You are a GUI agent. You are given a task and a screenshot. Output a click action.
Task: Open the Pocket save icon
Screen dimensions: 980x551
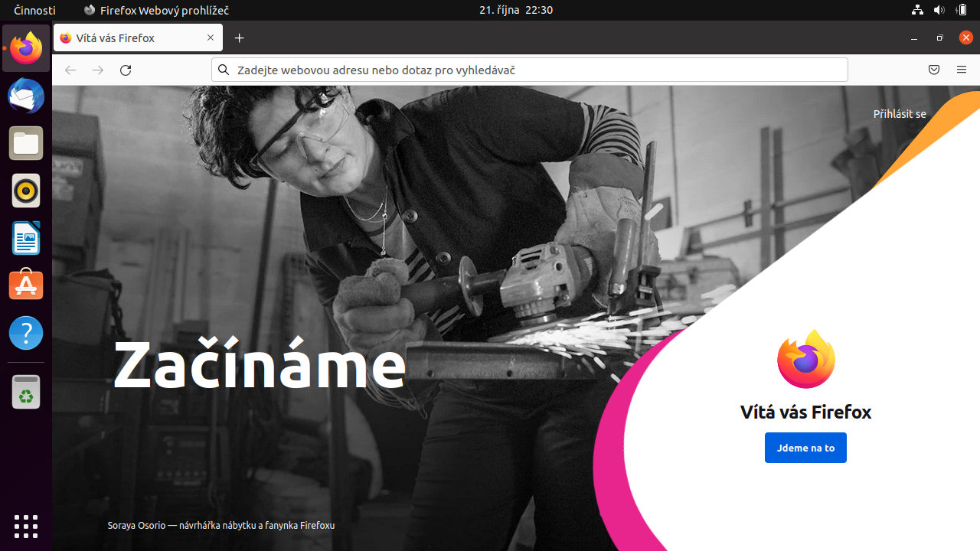tap(934, 70)
